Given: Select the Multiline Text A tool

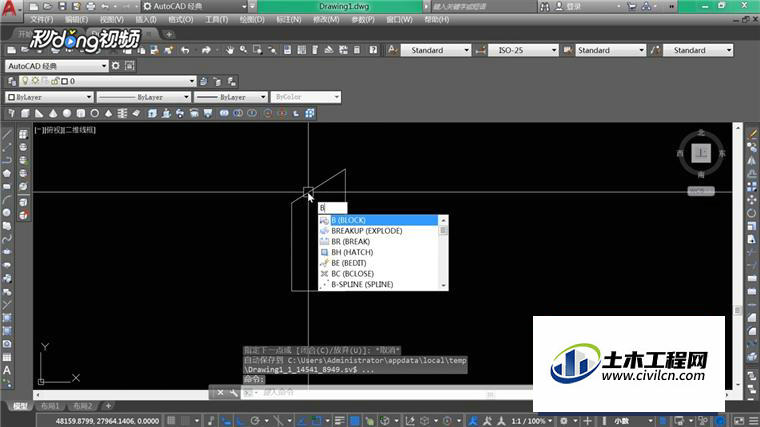Looking at the screenshot, I should pyautogui.click(x=7, y=370).
